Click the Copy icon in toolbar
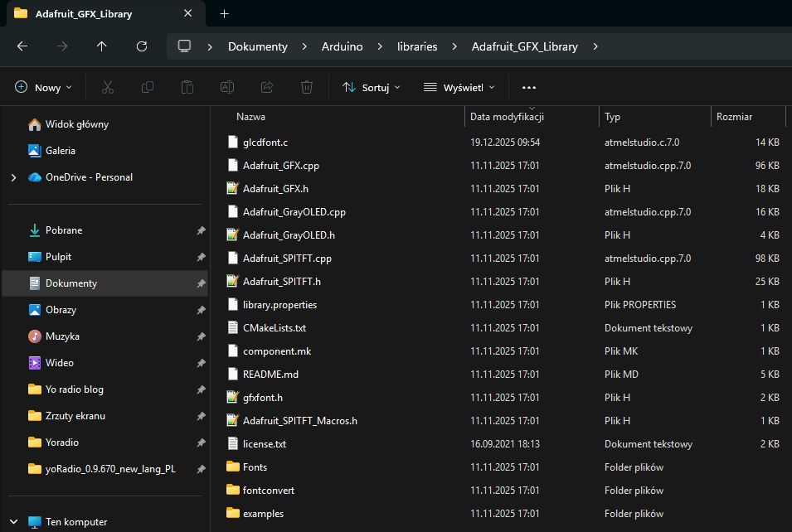 (x=148, y=87)
